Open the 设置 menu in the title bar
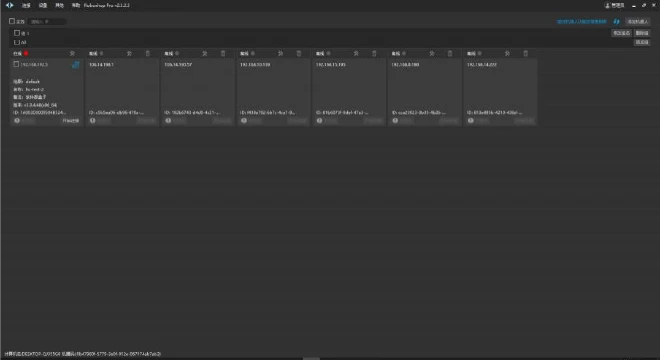Image resolution: width=661 pixels, height=361 pixels. pyautogui.click(x=43, y=5)
